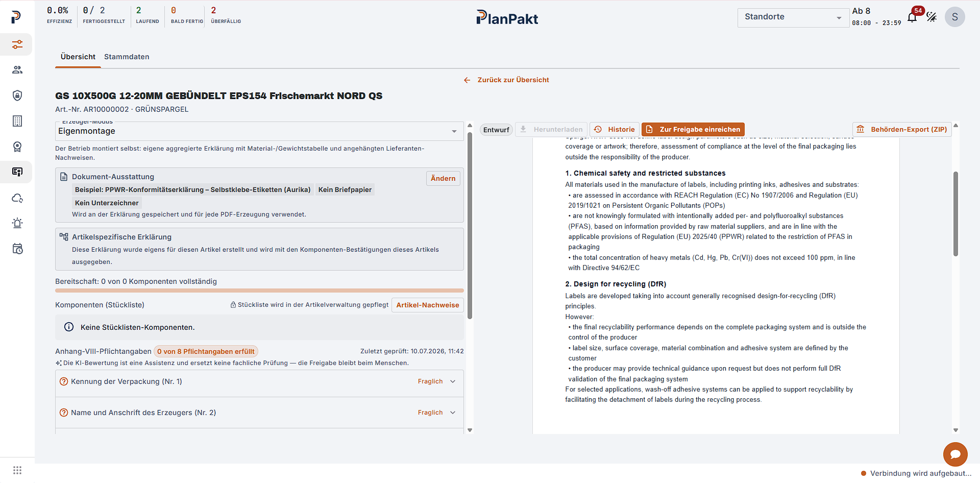Open the Eigenmontage mode dropdown

coord(259,131)
